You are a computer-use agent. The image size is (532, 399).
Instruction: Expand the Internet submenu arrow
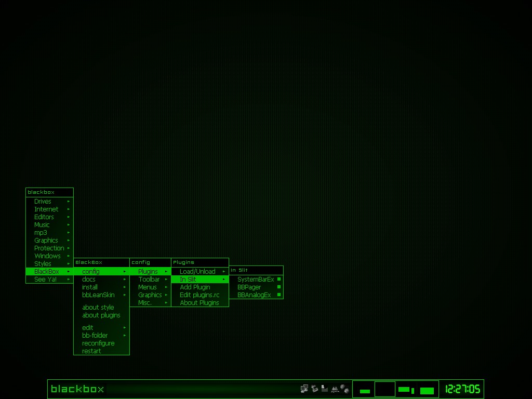click(69, 209)
